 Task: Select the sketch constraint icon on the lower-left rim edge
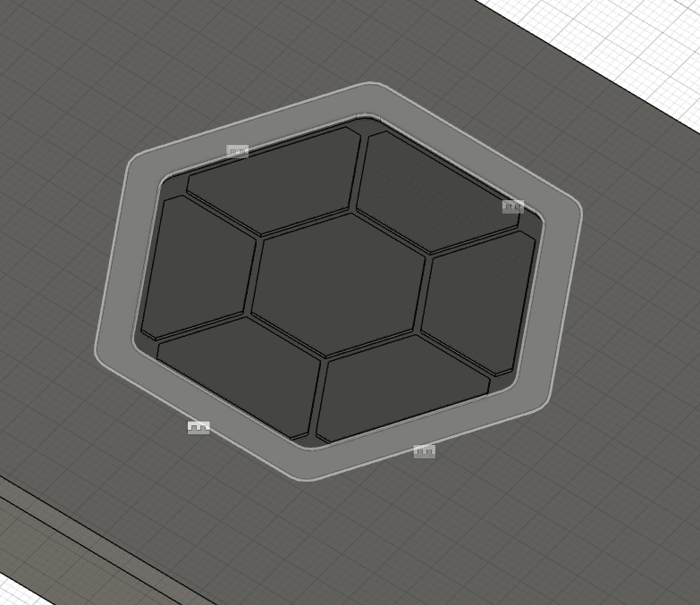point(198,428)
